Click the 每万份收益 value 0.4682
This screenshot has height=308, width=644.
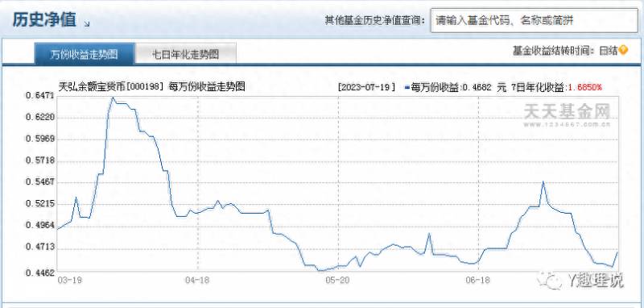coord(477,87)
